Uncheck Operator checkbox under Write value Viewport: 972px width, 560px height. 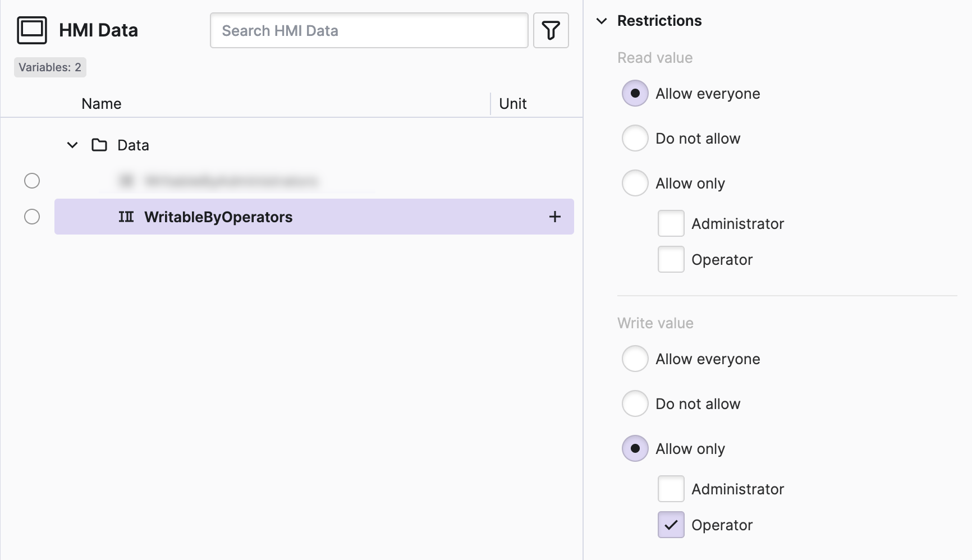pos(671,525)
